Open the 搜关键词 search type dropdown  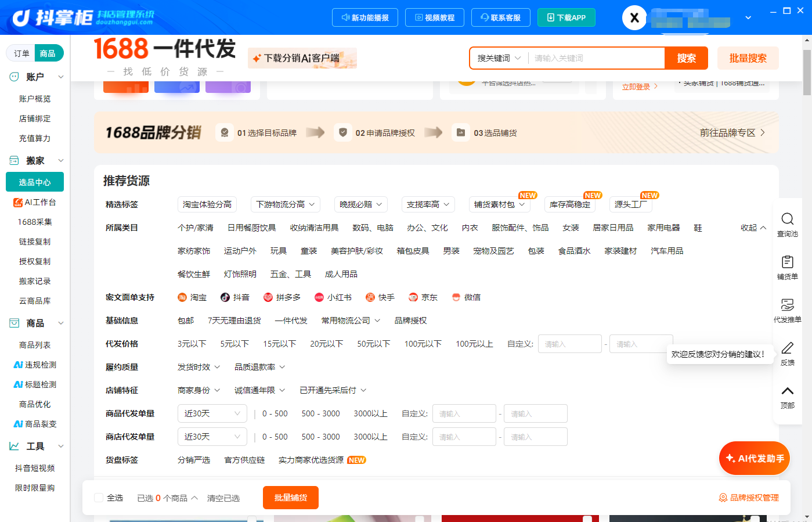[x=499, y=58]
